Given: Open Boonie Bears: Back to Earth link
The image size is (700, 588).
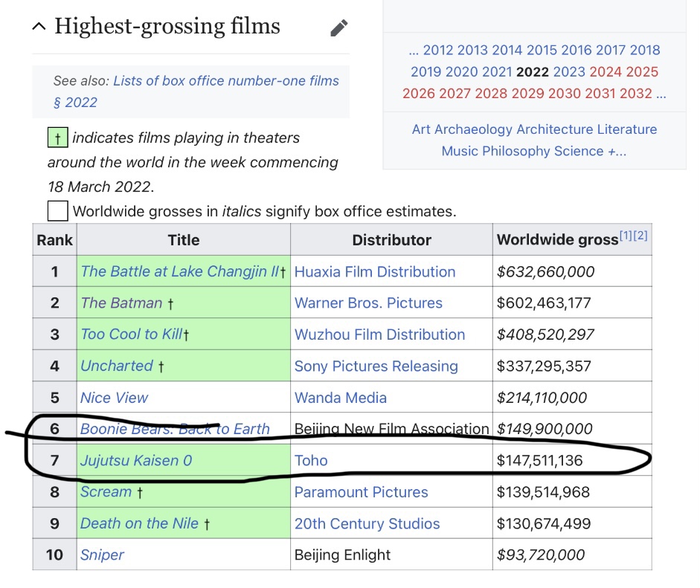Looking at the screenshot, I should 175,429.
